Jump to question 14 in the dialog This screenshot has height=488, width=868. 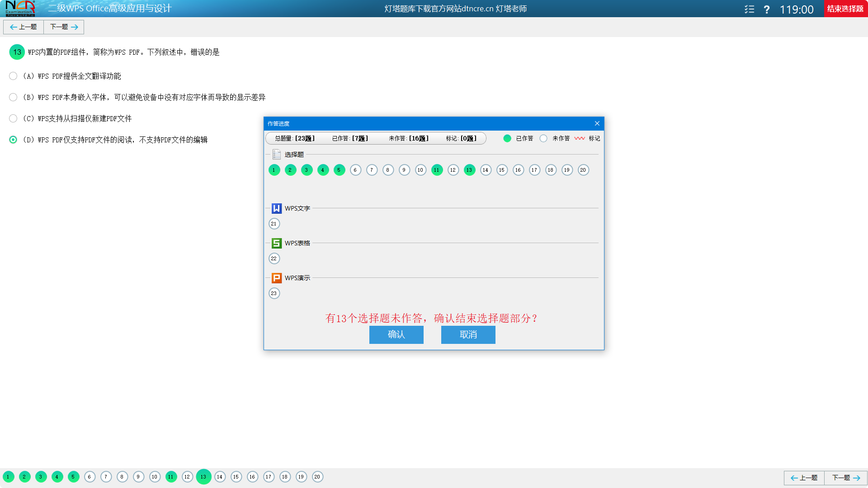coord(486,170)
